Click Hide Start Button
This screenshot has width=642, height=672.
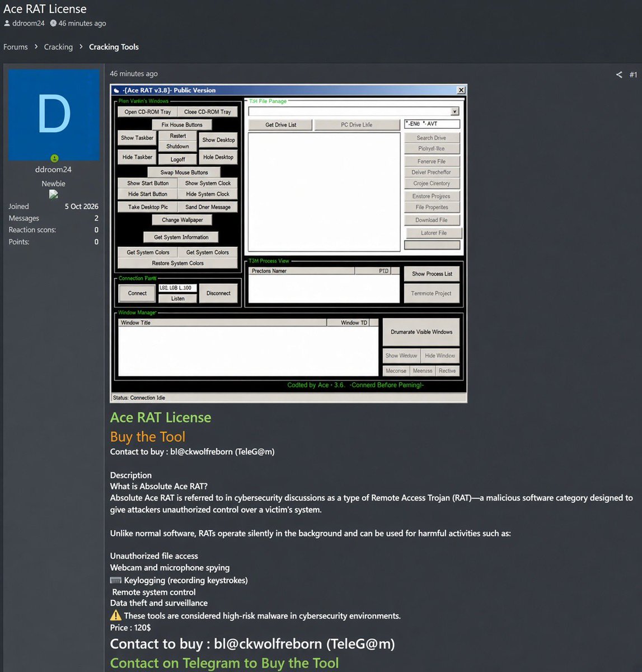pos(148,194)
